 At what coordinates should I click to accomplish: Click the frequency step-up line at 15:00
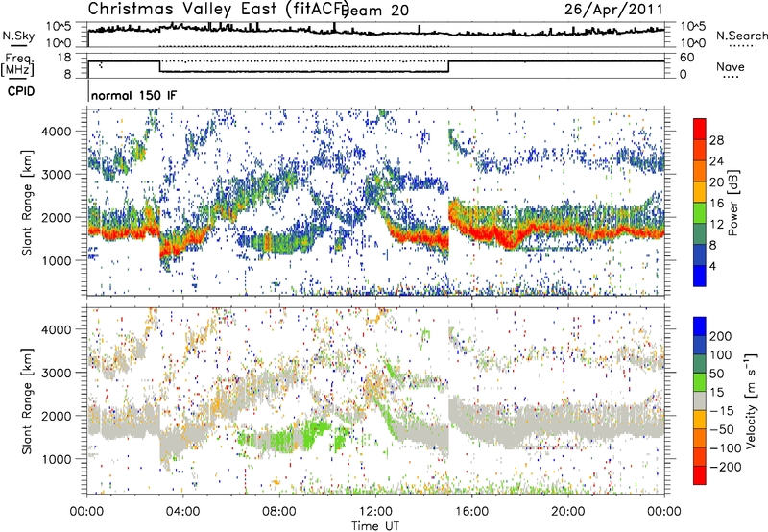448,66
